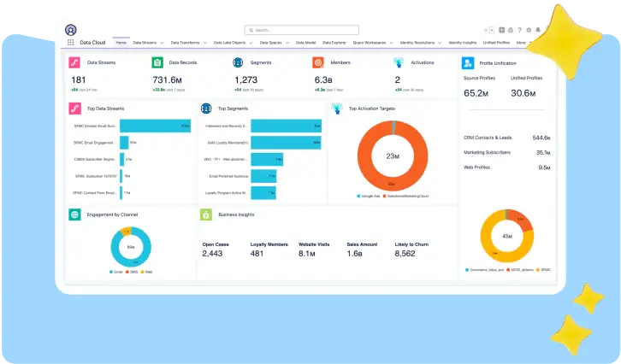
Task: Click in the Search input field
Action: [x=302, y=30]
